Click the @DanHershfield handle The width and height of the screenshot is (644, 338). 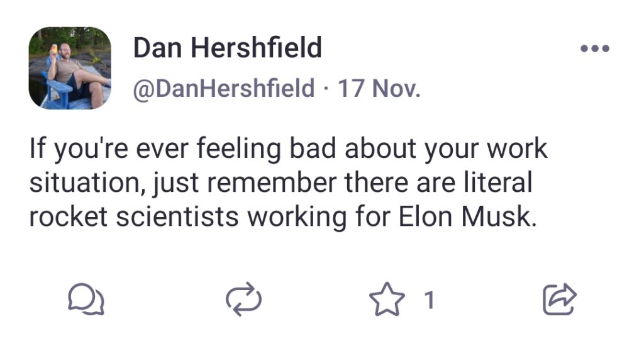(x=224, y=88)
